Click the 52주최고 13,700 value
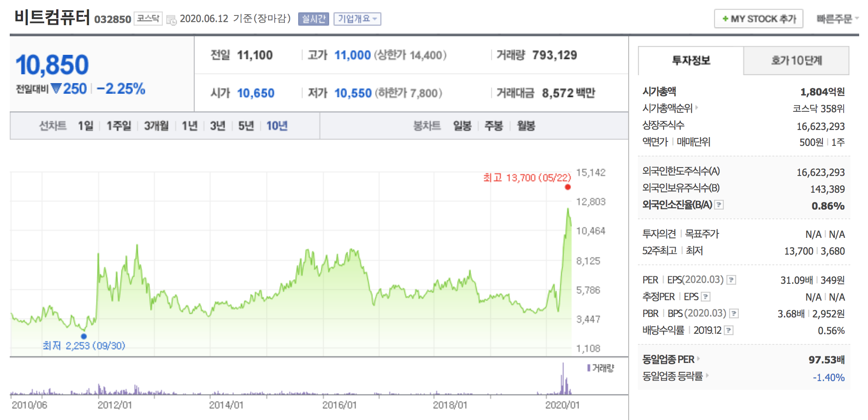The width and height of the screenshot is (868, 420). tap(799, 251)
